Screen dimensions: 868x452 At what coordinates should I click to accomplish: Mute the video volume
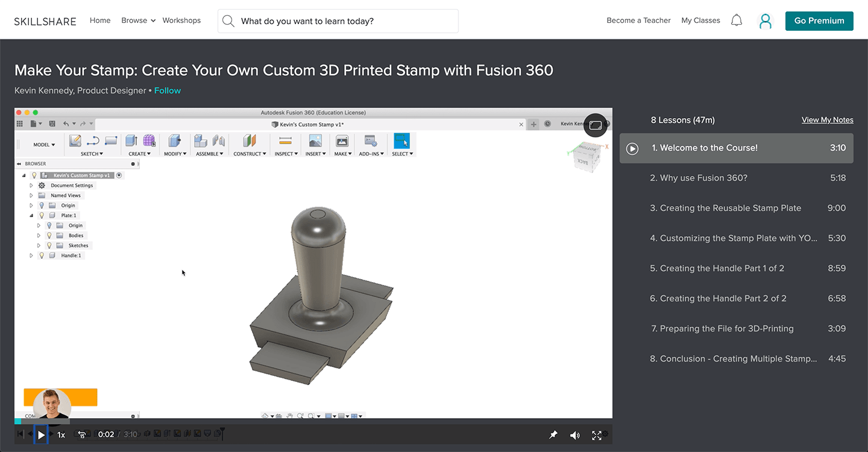575,435
